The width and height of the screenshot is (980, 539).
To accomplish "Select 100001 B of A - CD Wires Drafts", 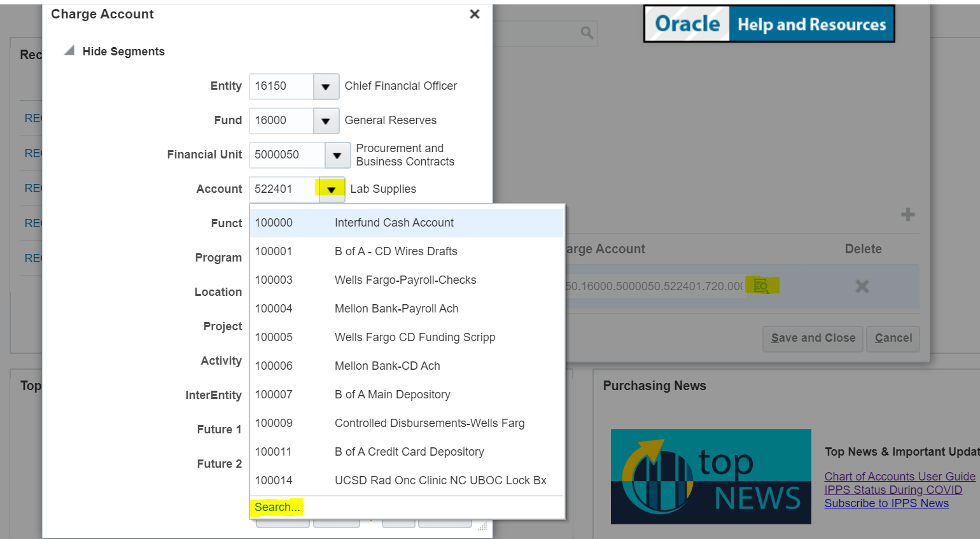I will point(407,251).
